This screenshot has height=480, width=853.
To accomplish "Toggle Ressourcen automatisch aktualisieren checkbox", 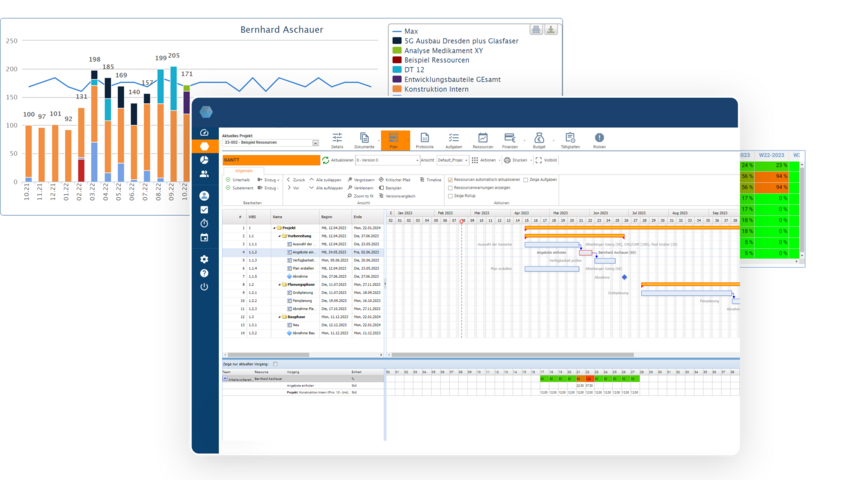I will click(450, 180).
